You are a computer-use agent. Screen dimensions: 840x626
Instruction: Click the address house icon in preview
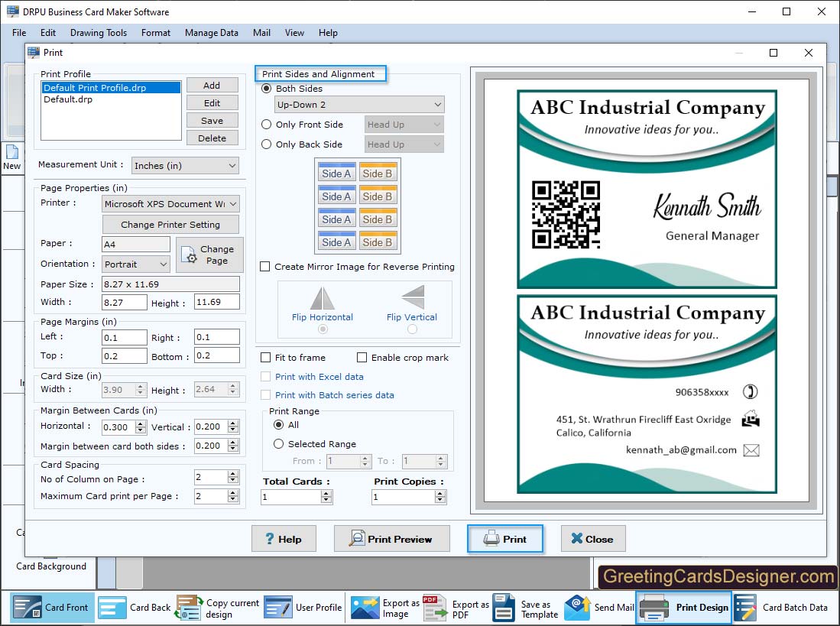click(x=751, y=419)
